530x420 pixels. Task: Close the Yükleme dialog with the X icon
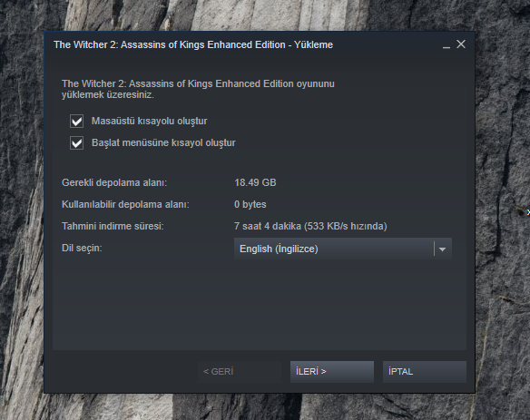tap(461, 44)
